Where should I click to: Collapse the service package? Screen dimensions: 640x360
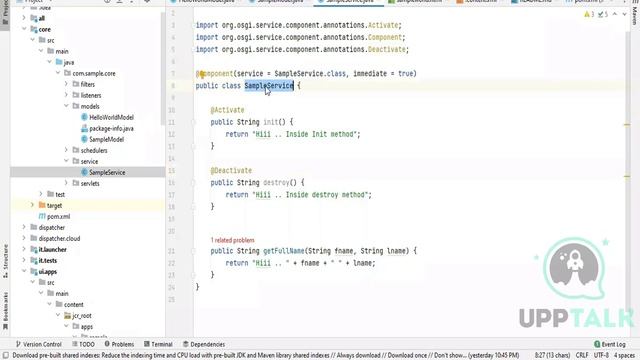coord(67,161)
